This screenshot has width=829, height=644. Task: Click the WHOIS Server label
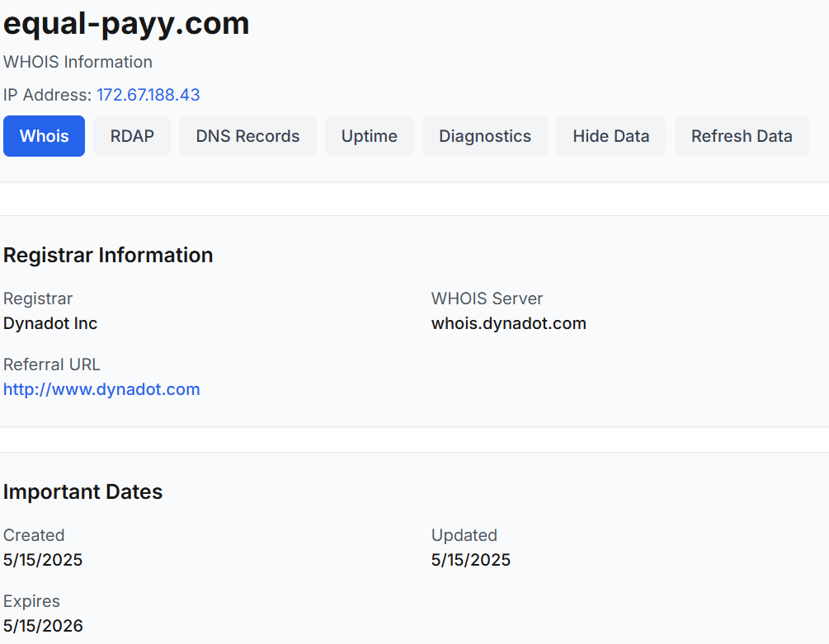(x=487, y=298)
